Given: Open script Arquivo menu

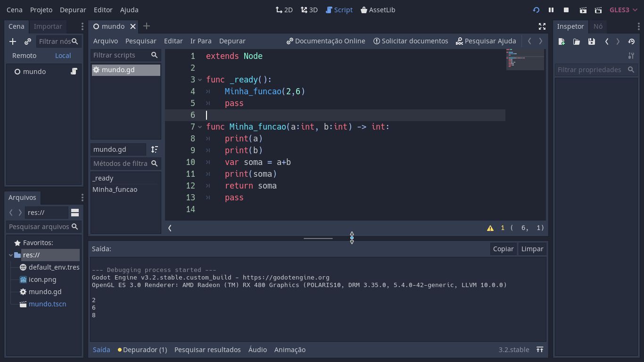Looking at the screenshot, I should pos(106,41).
